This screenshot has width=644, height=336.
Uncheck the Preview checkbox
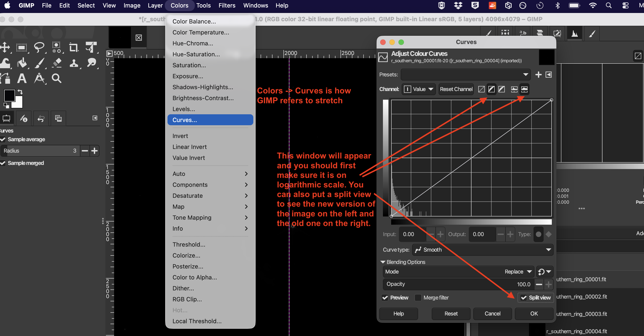(x=385, y=297)
